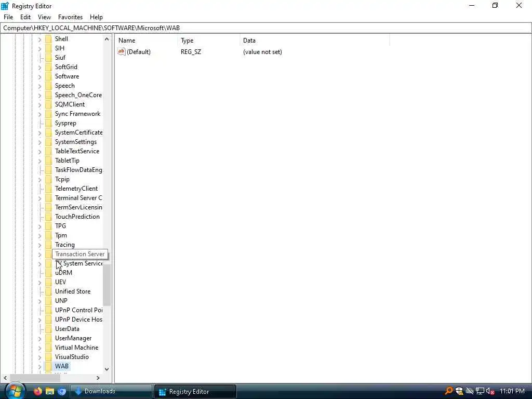Select the Terminal Server Client key

tap(78, 198)
